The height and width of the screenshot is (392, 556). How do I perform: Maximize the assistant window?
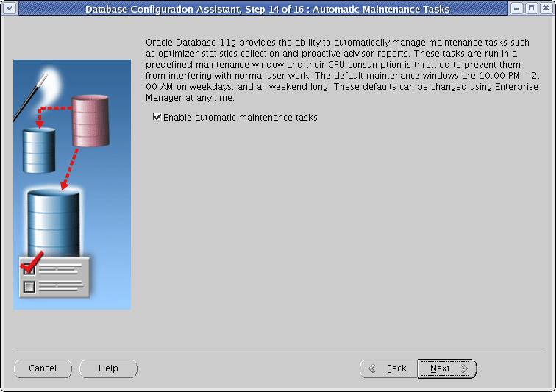pyautogui.click(x=532, y=8)
